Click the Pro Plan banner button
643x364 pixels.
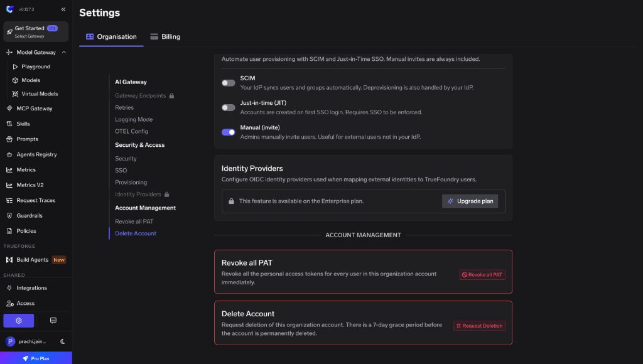pos(36,358)
